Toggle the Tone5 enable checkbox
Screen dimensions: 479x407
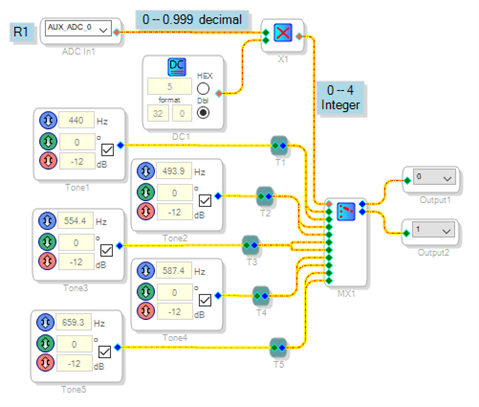(104, 352)
